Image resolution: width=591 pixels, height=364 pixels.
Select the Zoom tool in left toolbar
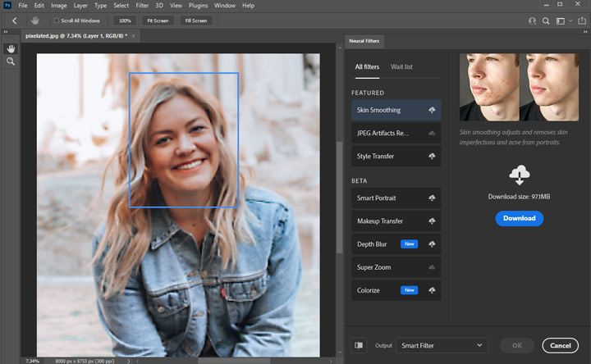(11, 61)
